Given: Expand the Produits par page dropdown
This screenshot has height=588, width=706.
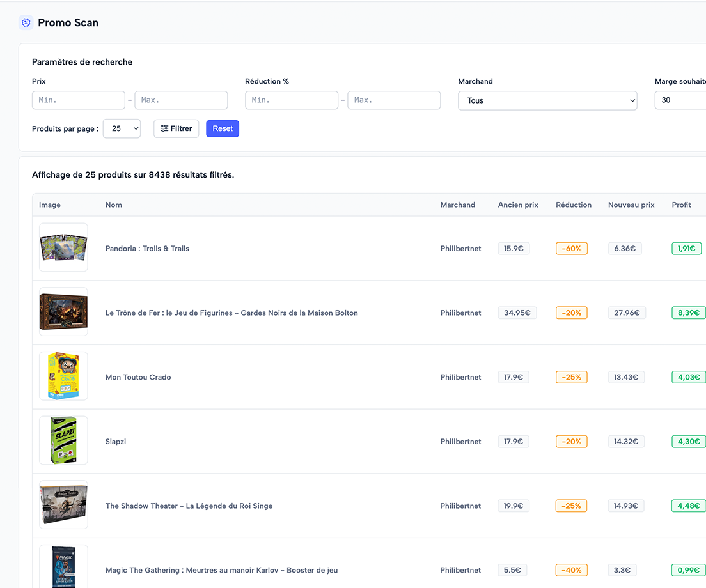Looking at the screenshot, I should coord(122,128).
